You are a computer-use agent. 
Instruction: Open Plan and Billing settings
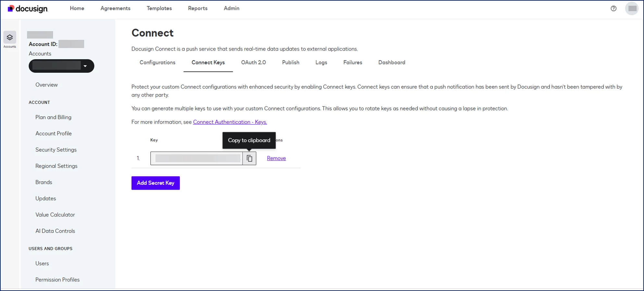point(53,117)
